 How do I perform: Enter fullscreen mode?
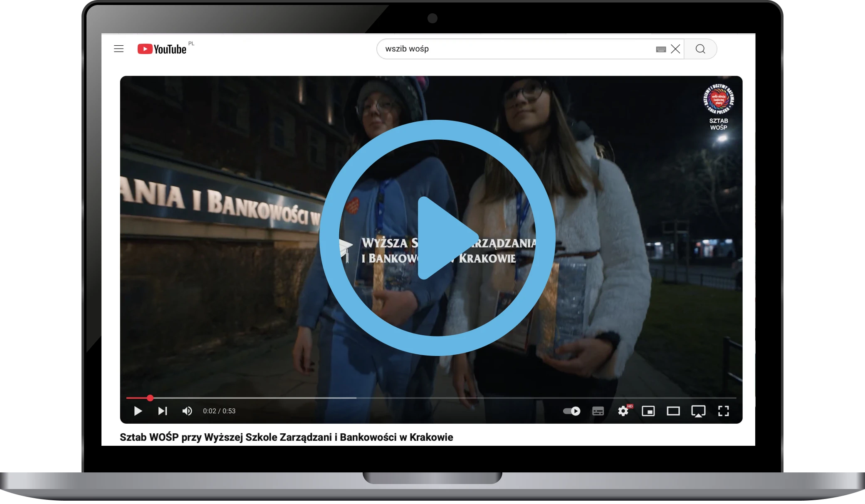tap(724, 411)
